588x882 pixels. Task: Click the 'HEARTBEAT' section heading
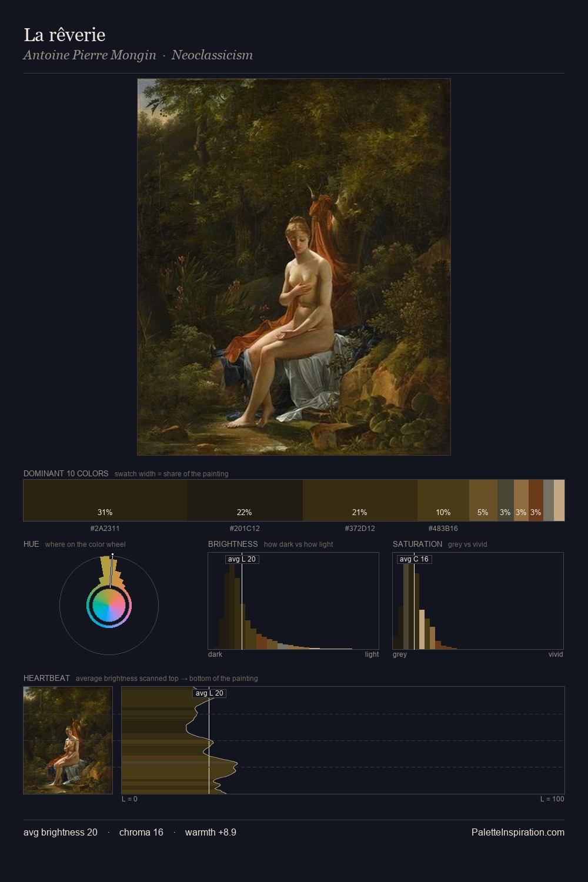coord(46,678)
